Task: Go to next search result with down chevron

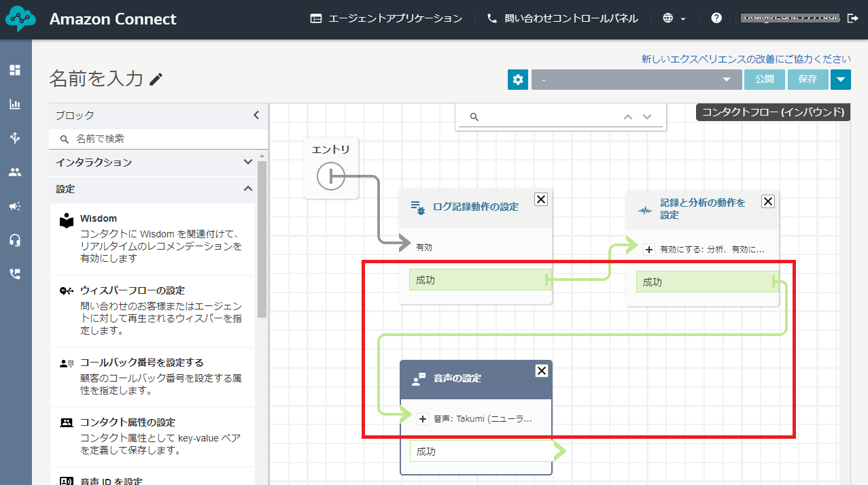Action: tap(647, 117)
